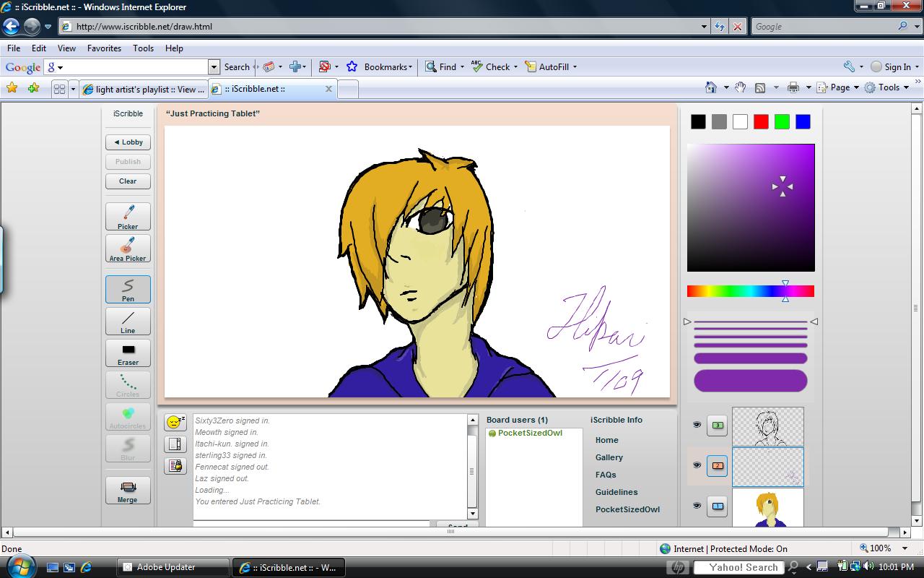The image size is (924, 578).
Task: Pick the blue color swatch
Action: point(803,121)
